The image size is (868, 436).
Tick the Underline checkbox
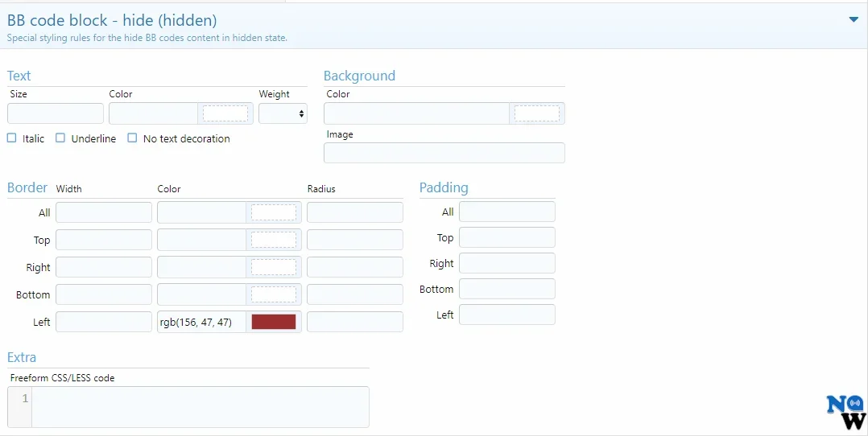coord(60,138)
